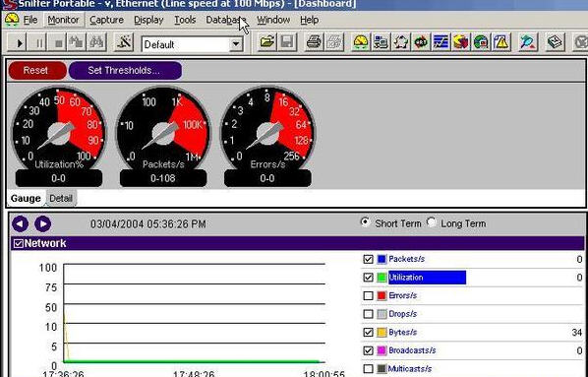The width and height of the screenshot is (588, 377).
Task: Click the Set Thresholds... button
Action: [125, 71]
